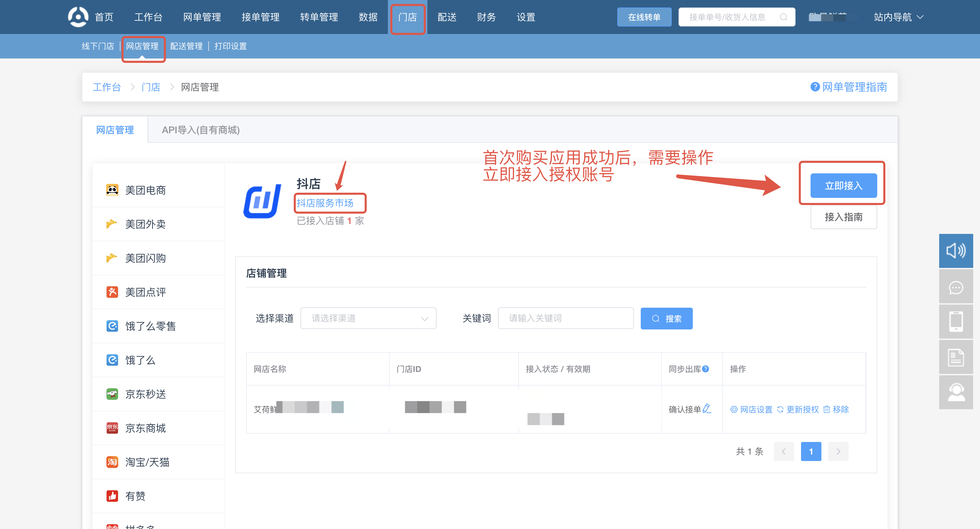Go to next page arrow

(838, 451)
